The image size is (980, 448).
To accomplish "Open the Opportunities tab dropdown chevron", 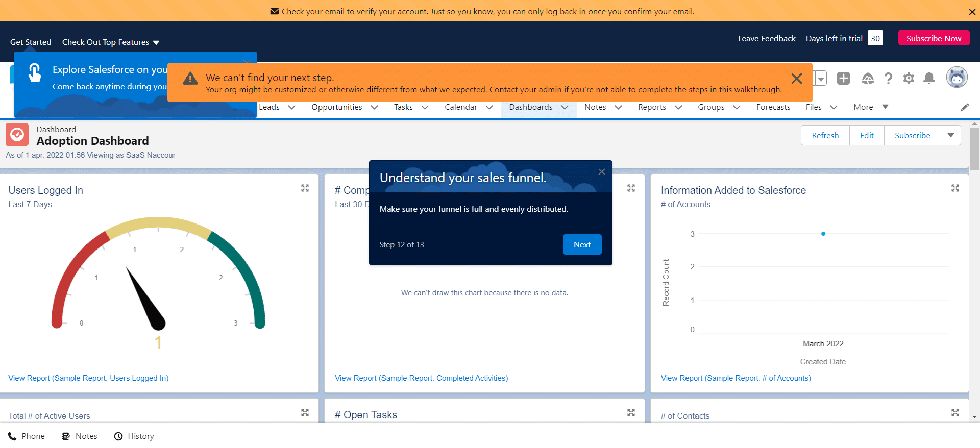I will [374, 107].
